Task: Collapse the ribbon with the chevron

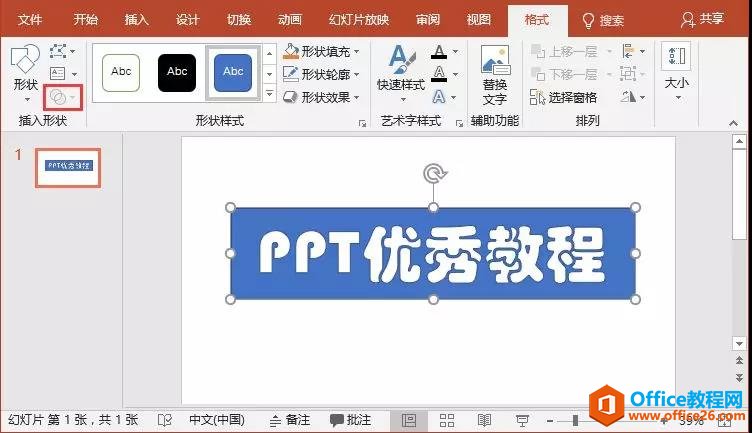Action: point(733,123)
